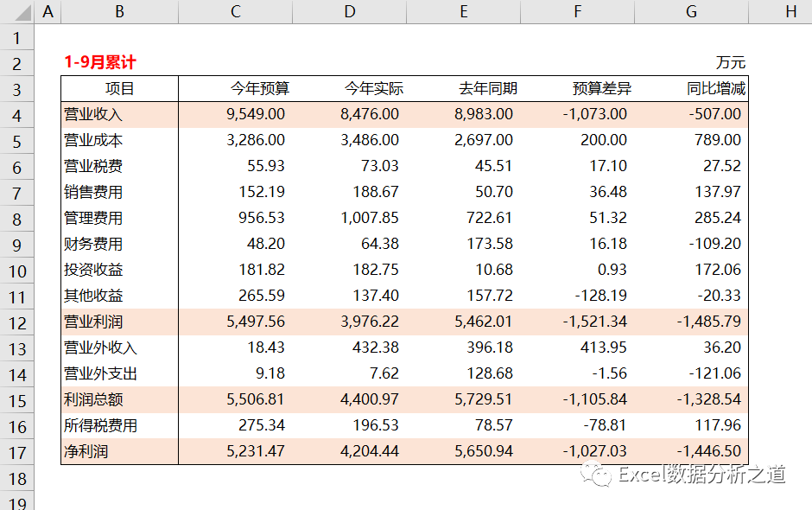This screenshot has width=812, height=510.
Task: Select the '营业收入' label cell
Action: tap(119, 115)
